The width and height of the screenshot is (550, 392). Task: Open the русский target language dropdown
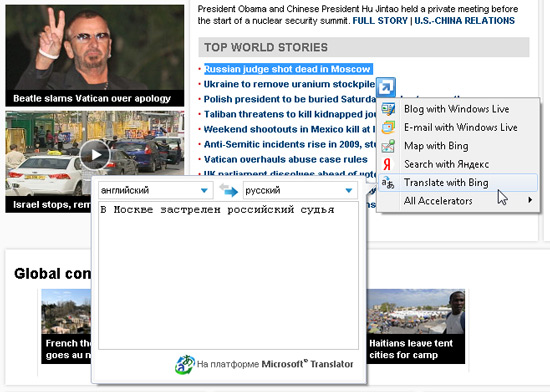pos(300,190)
